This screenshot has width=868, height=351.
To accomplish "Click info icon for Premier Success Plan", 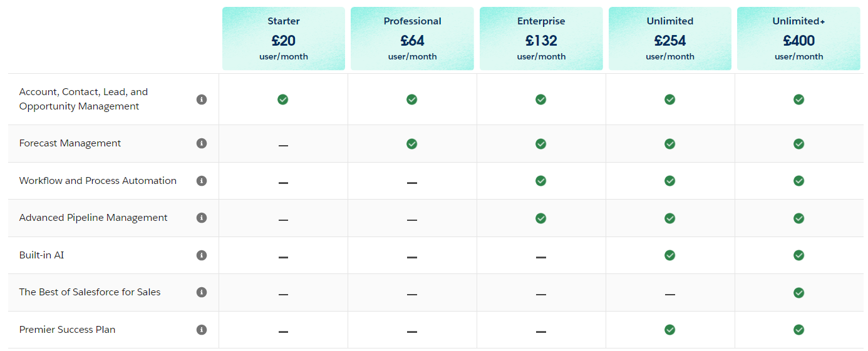I will point(202,330).
